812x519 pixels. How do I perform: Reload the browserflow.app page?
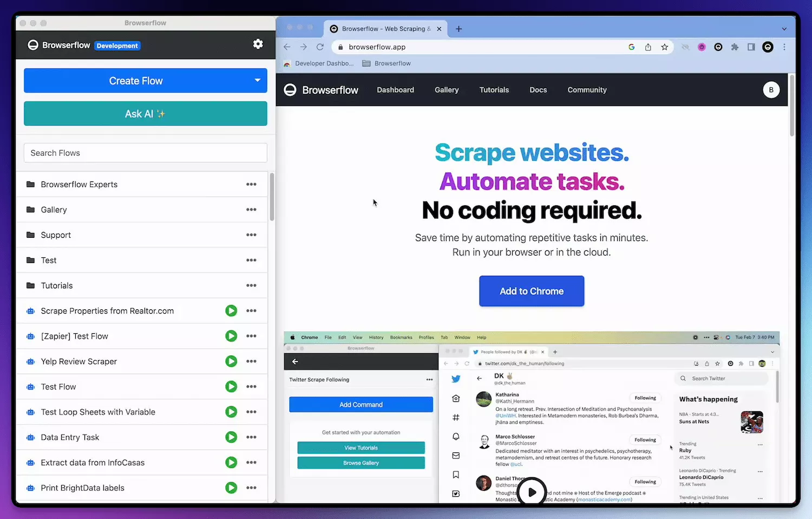320,47
